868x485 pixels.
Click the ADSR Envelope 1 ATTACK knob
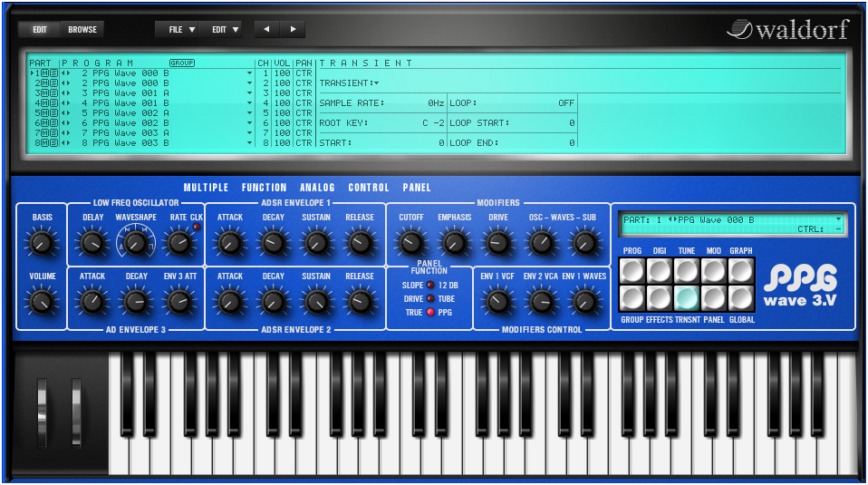pos(230,243)
